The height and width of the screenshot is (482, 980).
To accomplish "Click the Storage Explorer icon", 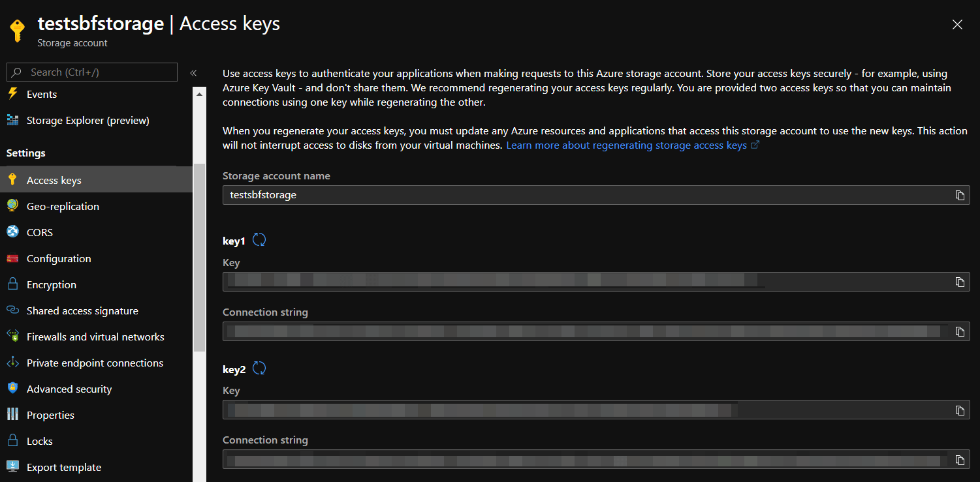I will [x=12, y=120].
